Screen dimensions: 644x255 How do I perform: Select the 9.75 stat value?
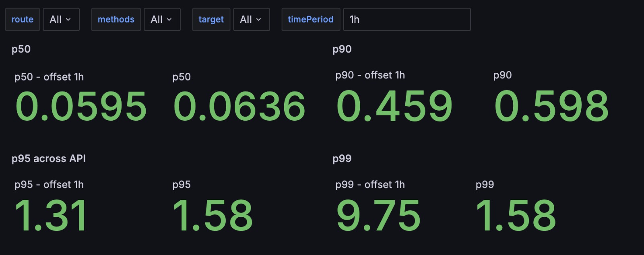(378, 216)
